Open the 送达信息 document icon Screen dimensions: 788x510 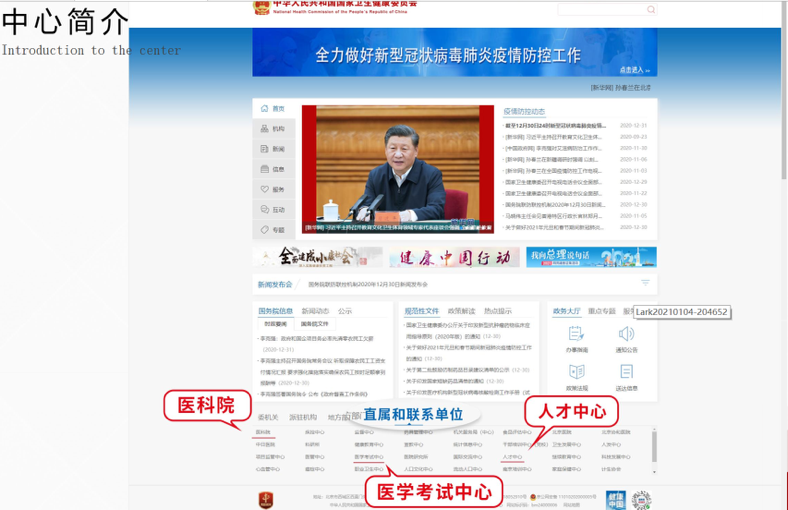click(x=626, y=372)
